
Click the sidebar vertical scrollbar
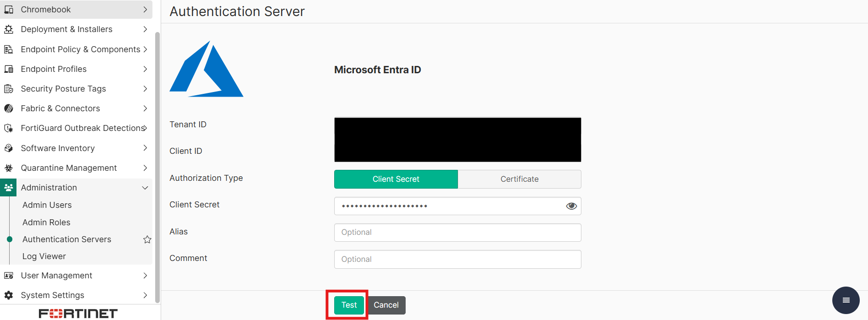coord(157,167)
